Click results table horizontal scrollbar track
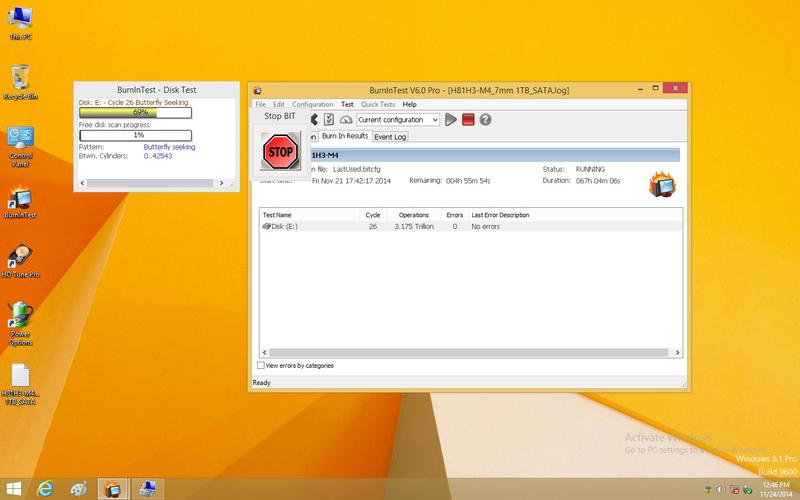800x500 pixels. pyautogui.click(x=468, y=352)
